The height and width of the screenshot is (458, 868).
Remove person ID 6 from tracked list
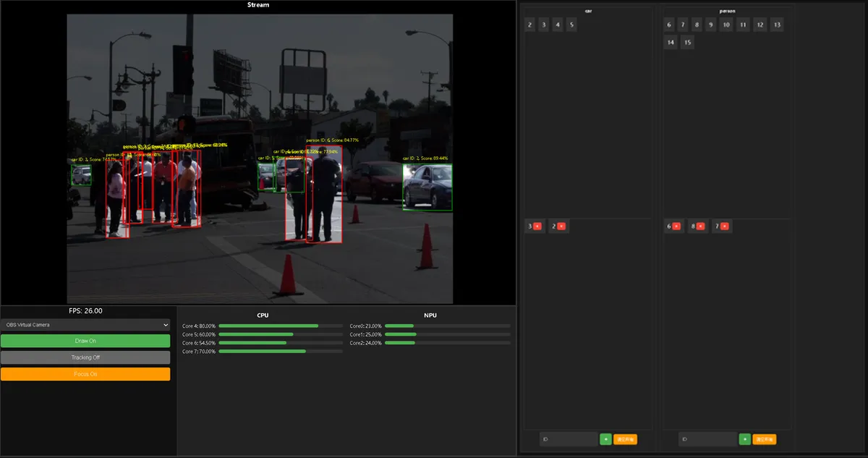pyautogui.click(x=677, y=226)
